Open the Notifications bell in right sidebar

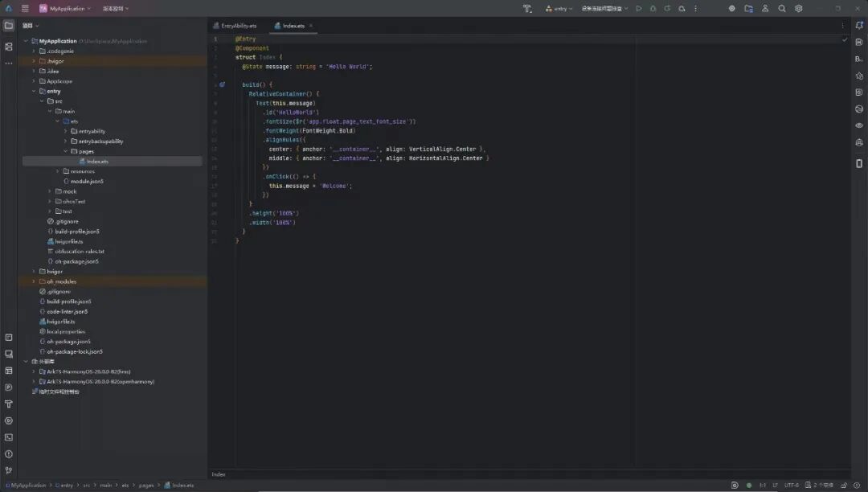coord(859,26)
